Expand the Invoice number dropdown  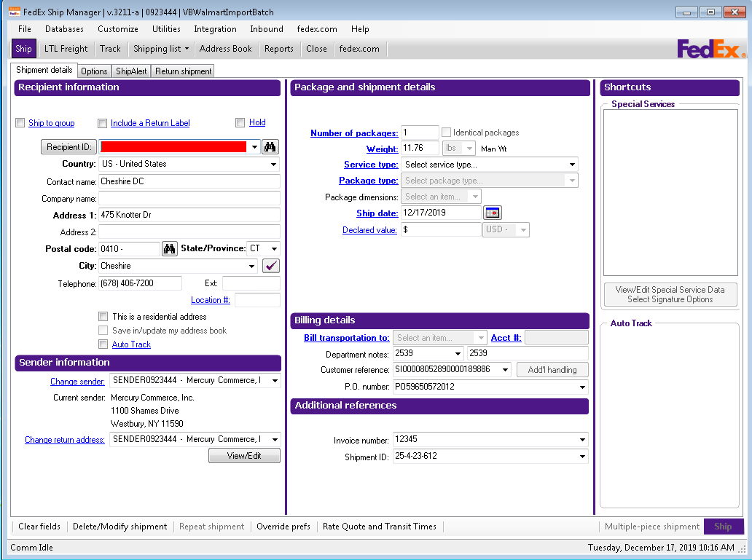coord(582,439)
